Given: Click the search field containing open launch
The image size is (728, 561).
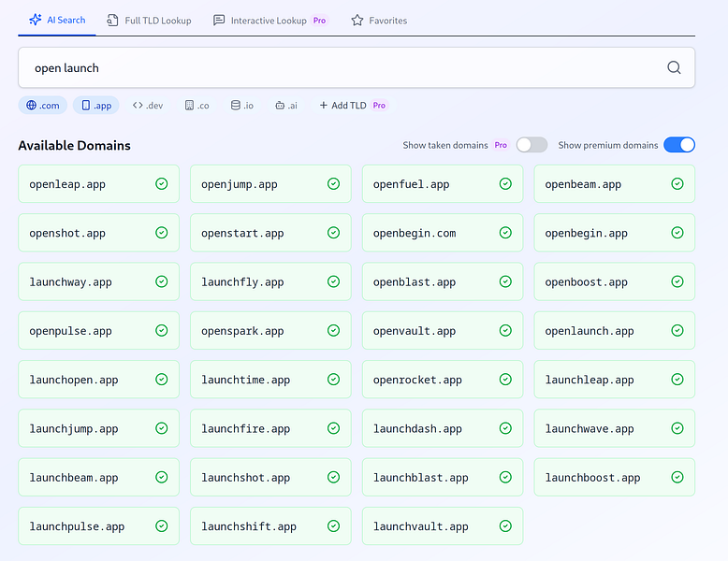Looking at the screenshot, I should tap(357, 67).
